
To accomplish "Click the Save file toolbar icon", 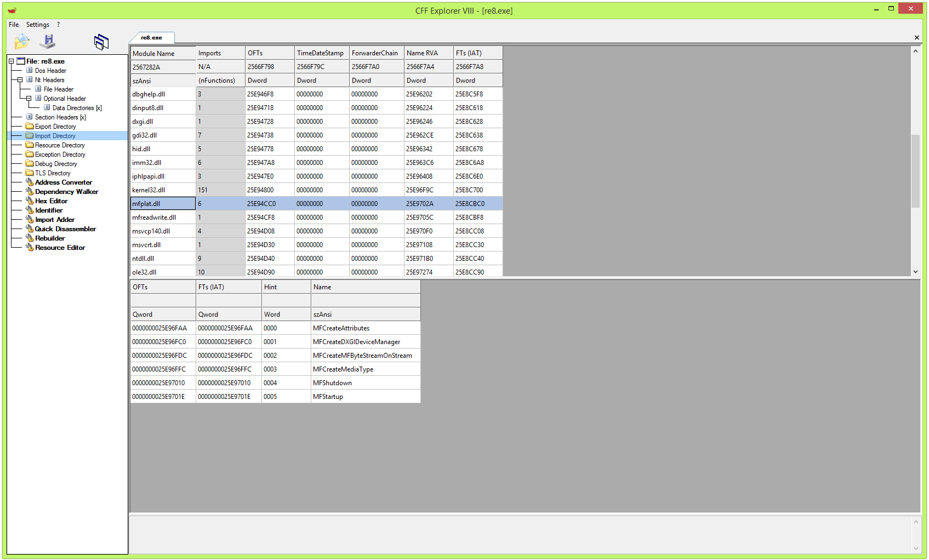I will 48,41.
